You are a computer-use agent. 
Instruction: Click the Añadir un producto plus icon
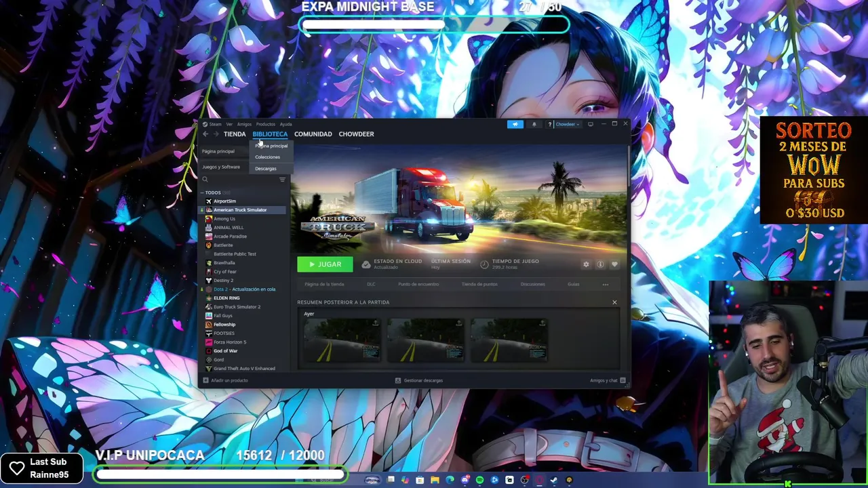pyautogui.click(x=205, y=380)
